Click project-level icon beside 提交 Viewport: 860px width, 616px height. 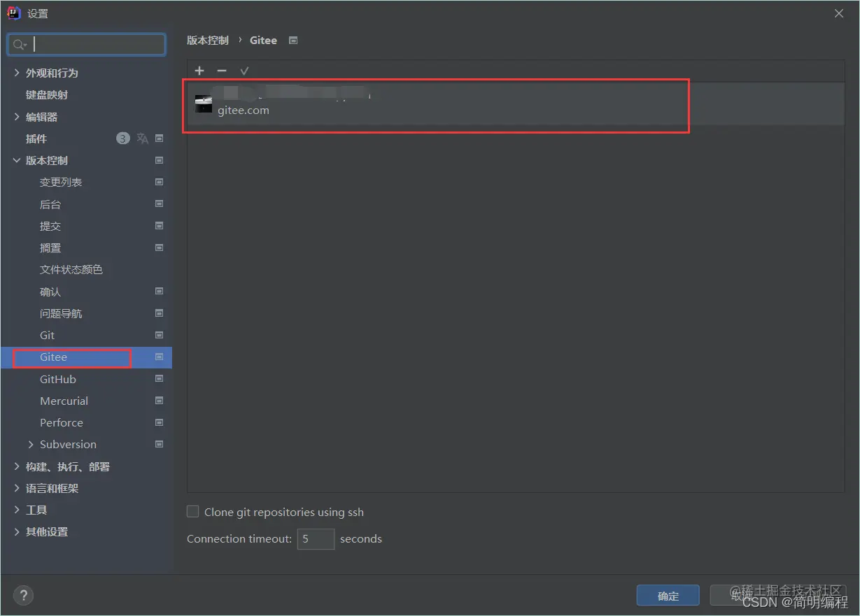(x=160, y=226)
